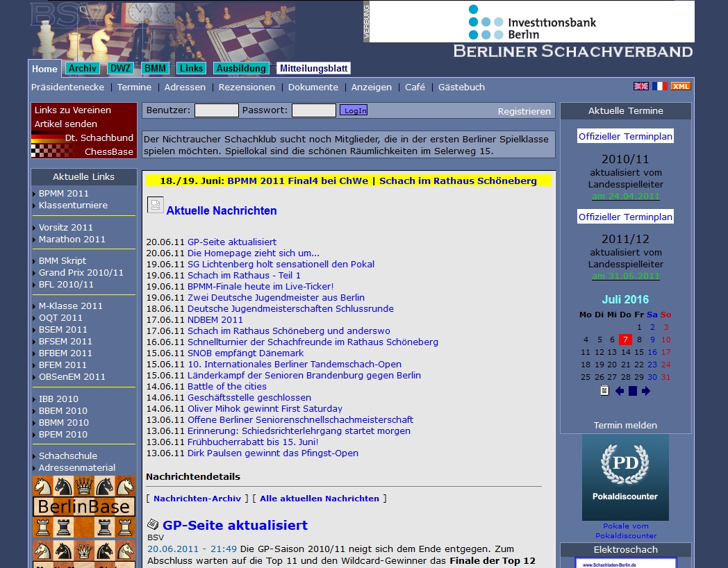Click the French flag icon
Viewport: 728px width, 568px height.
660,86
